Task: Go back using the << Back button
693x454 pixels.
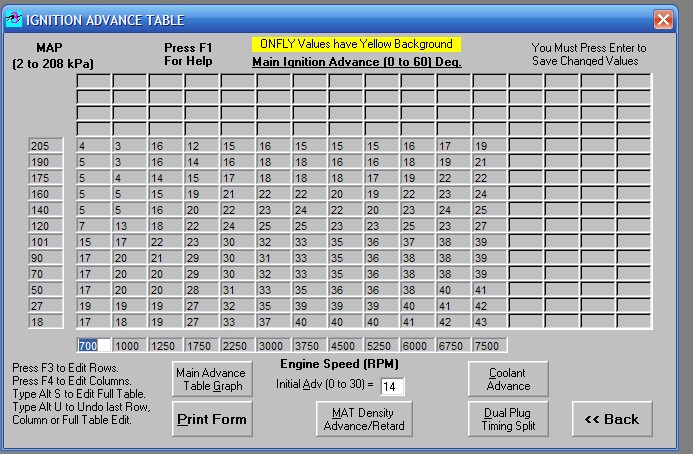Action: click(612, 419)
